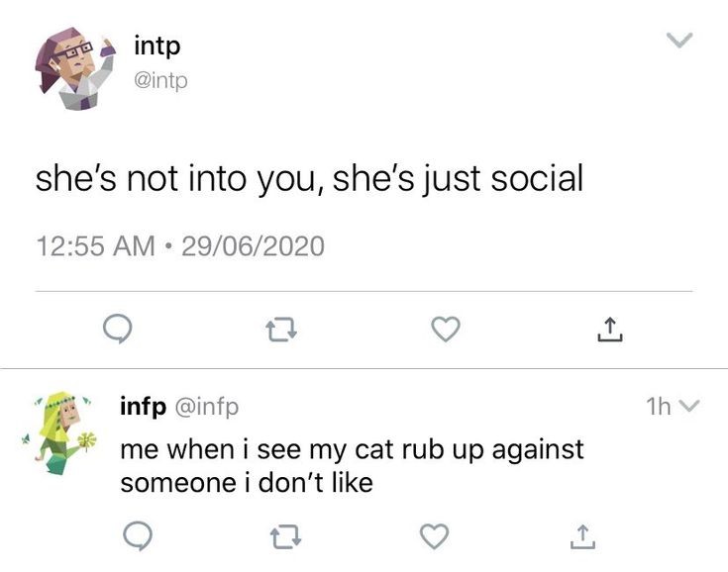728x572 pixels.
Task: Open the intp tweet options chevron
Action: click(677, 41)
